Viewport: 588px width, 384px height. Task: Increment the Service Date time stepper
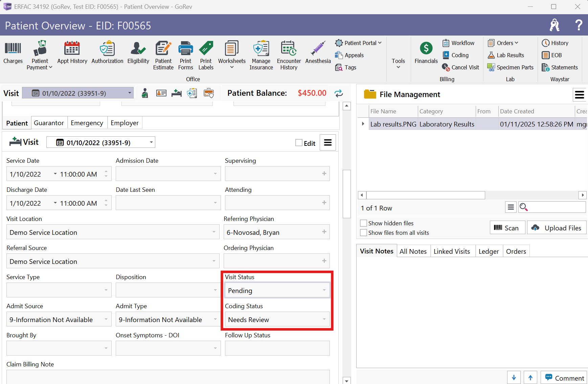tap(106, 171)
